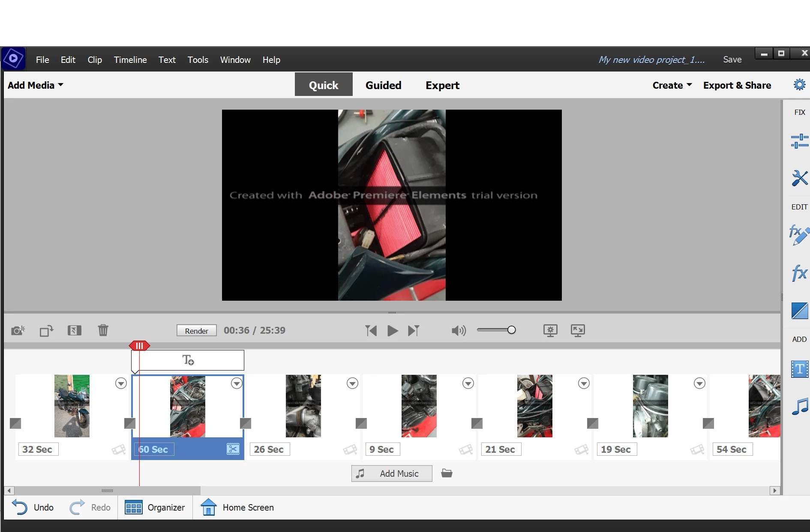The height and width of the screenshot is (532, 810).
Task: Select the 26 Sec clip thumbnail
Action: [x=303, y=406]
